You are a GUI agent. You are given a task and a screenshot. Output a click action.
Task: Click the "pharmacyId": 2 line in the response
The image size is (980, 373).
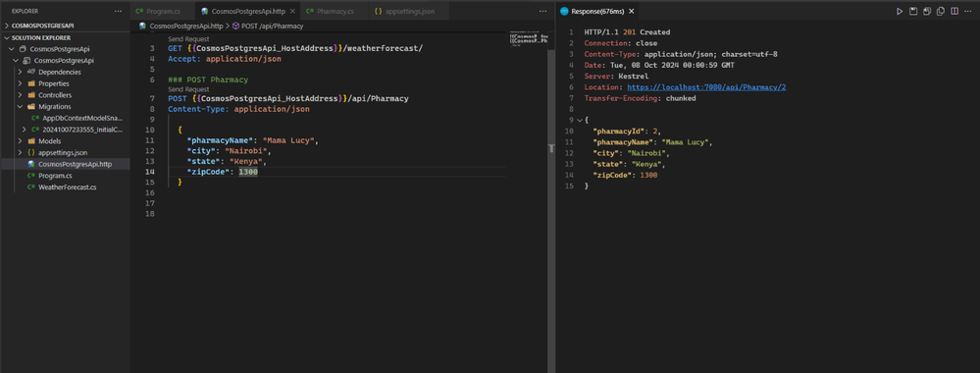(x=627, y=131)
